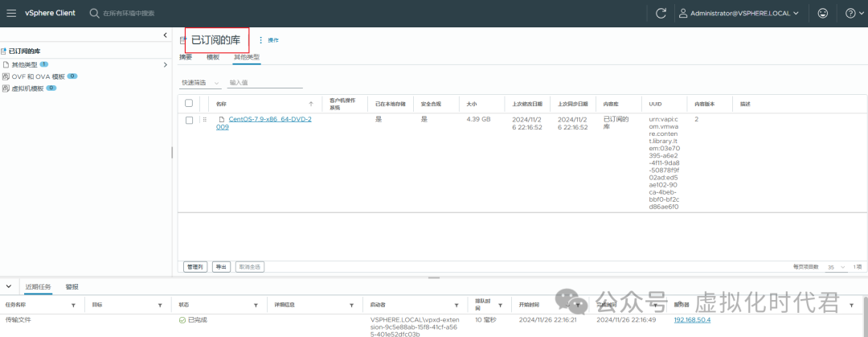
Task: Click the 已完成 status check icon
Action: pyautogui.click(x=182, y=320)
